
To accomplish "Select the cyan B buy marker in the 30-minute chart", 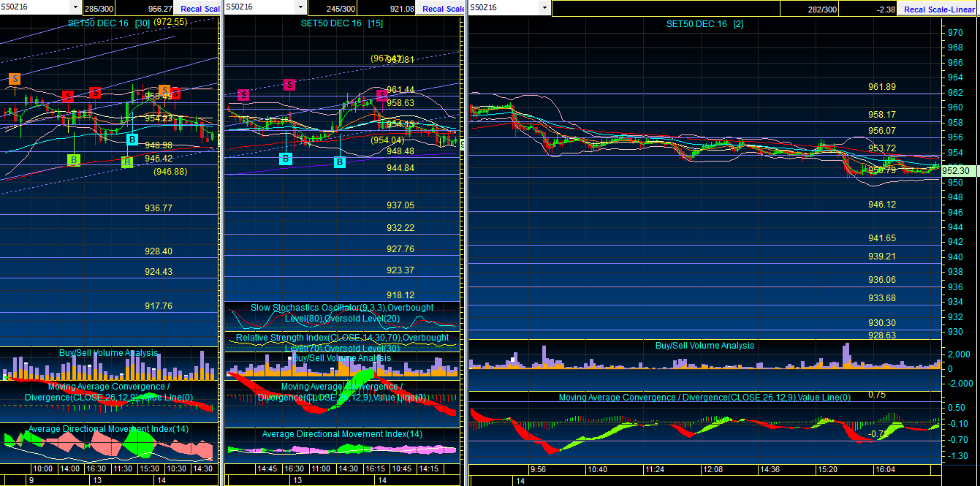I will [132, 139].
